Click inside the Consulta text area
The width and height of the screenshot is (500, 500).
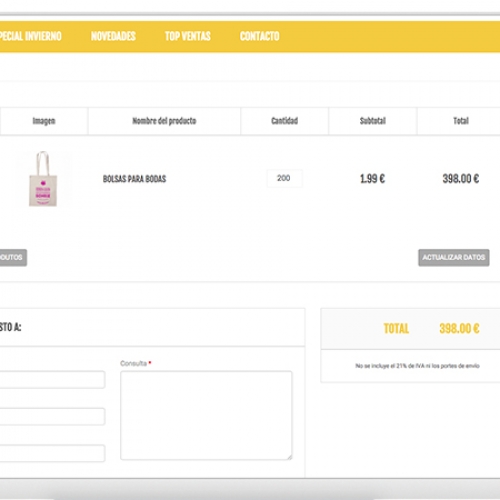(x=206, y=415)
